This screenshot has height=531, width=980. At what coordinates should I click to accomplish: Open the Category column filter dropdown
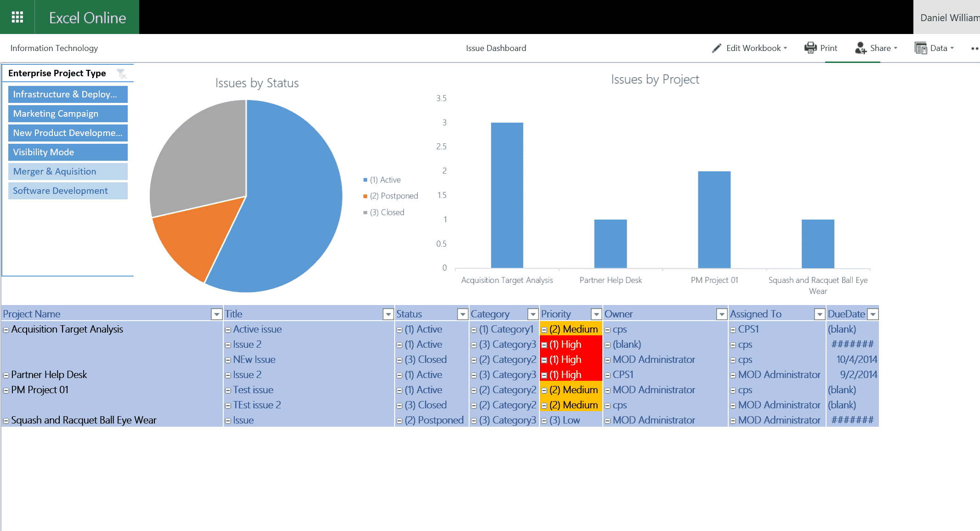533,314
